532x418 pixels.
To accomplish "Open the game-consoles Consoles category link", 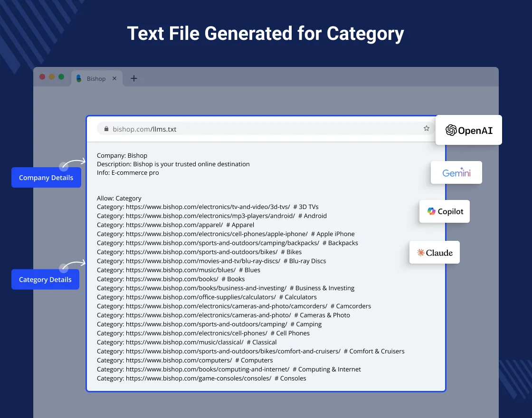I will click(198, 378).
